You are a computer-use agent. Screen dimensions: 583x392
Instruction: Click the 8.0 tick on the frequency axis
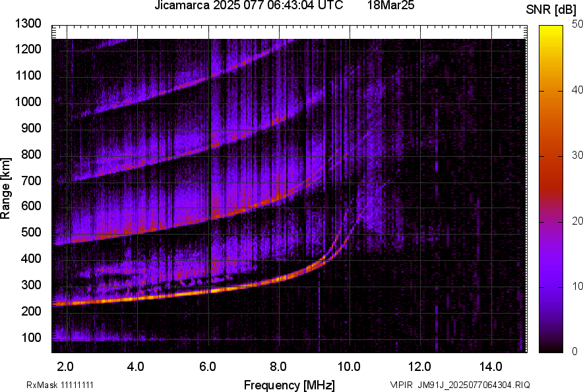tap(278, 365)
